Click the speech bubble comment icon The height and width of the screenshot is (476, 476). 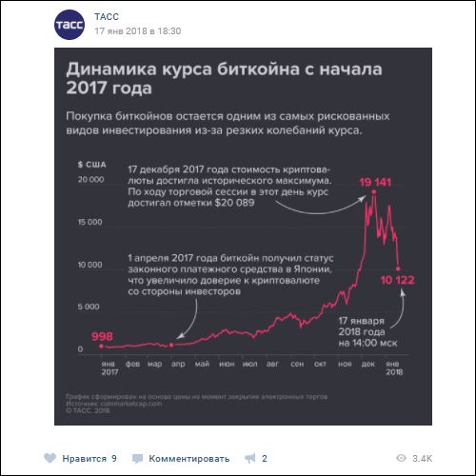(x=137, y=458)
